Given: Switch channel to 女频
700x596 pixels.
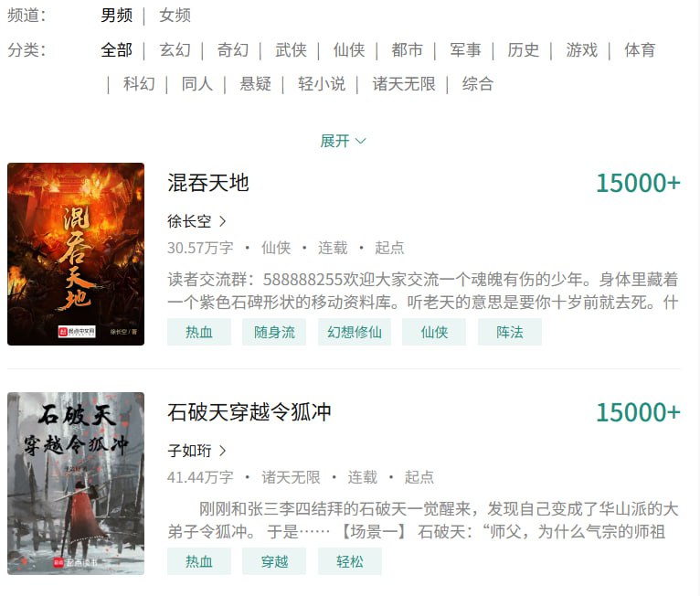Looking at the screenshot, I should tap(175, 16).
